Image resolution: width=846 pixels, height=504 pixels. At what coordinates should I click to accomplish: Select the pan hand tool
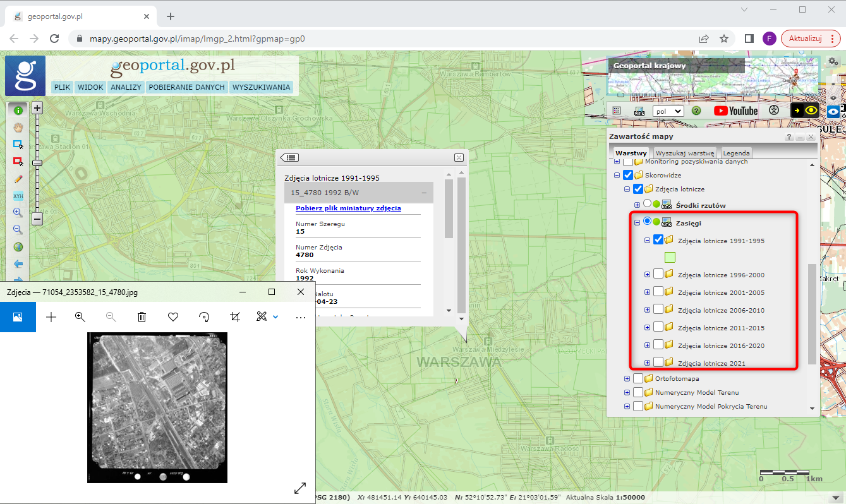18,127
